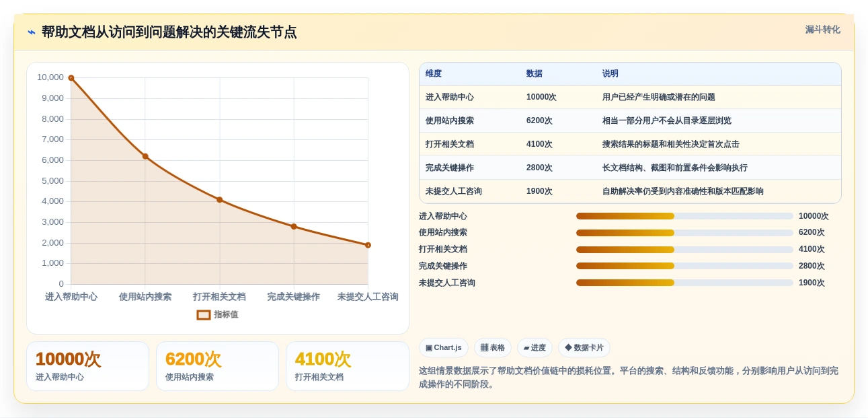
Task: Select the 数据卡片 tag chip
Action: (584, 347)
